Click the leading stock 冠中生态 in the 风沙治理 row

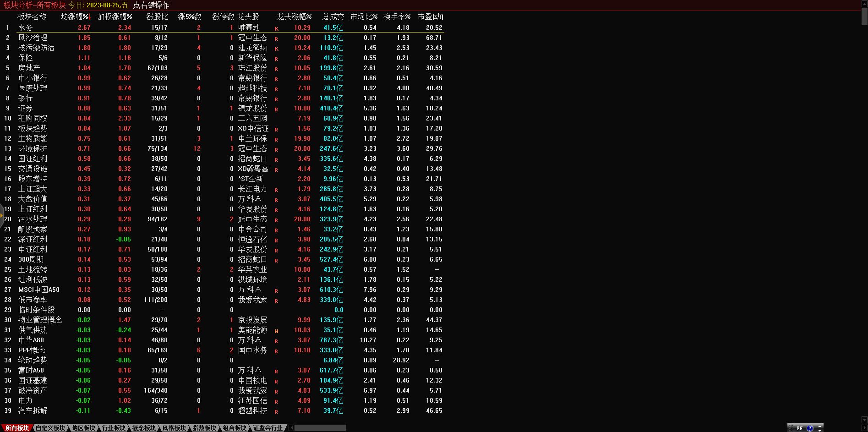pos(252,38)
